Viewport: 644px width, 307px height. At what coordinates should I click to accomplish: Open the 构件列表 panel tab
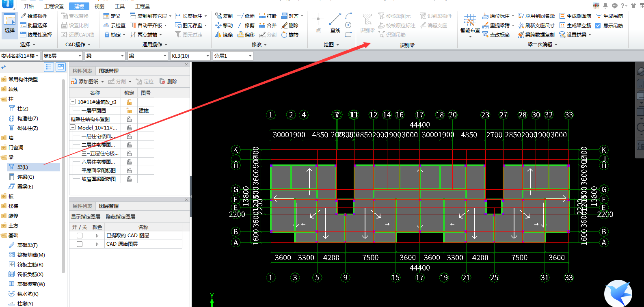82,71
